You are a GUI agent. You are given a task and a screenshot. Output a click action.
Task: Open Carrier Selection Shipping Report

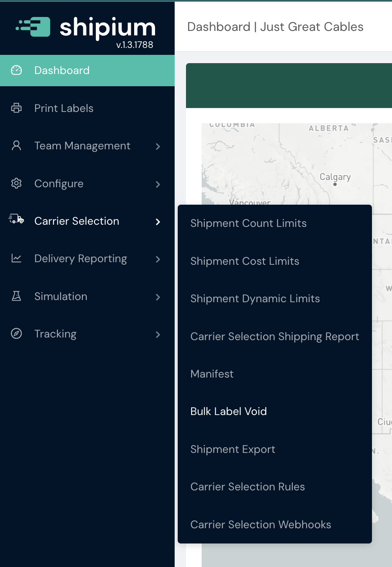coord(275,337)
